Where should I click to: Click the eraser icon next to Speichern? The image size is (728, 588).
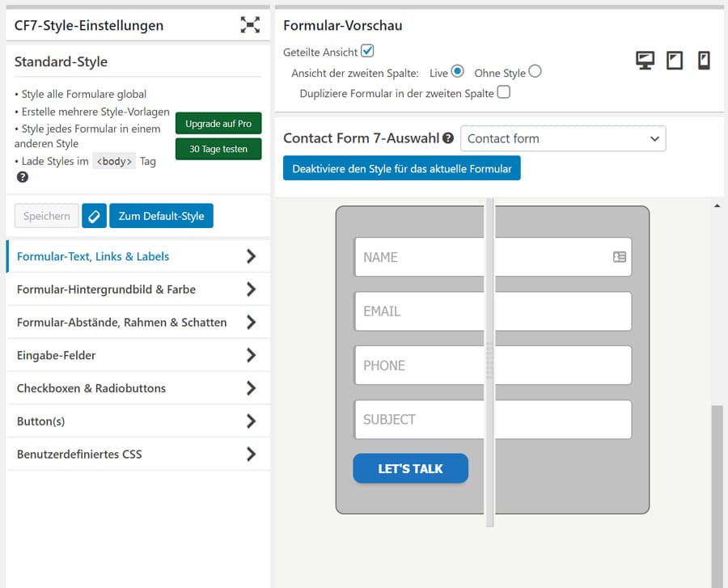point(94,215)
